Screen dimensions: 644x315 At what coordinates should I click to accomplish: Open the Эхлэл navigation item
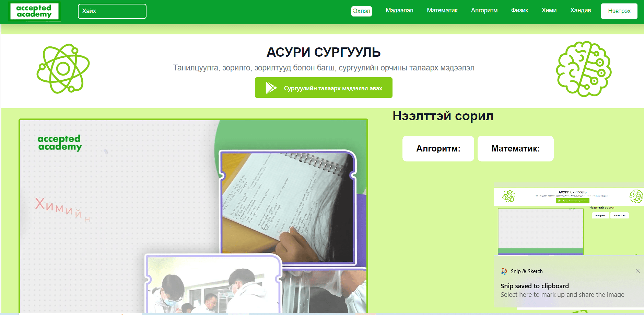point(362,11)
